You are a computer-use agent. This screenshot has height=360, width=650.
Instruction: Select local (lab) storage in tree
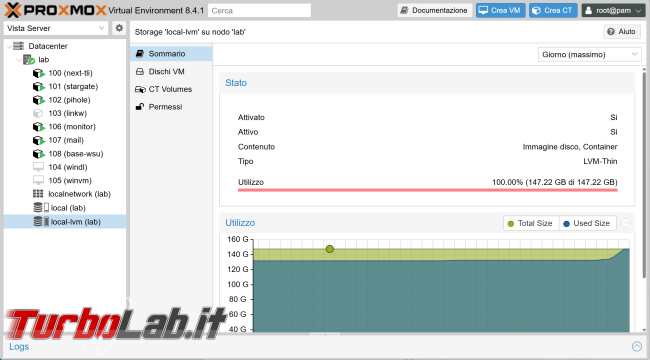[68, 208]
